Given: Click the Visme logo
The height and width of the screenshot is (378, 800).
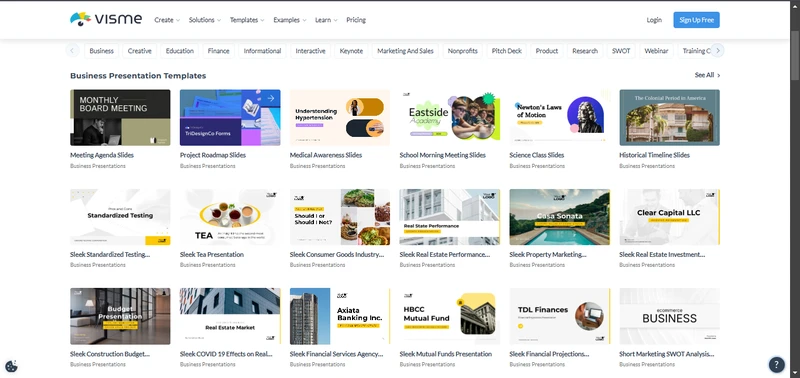Looking at the screenshot, I should 106,19.
